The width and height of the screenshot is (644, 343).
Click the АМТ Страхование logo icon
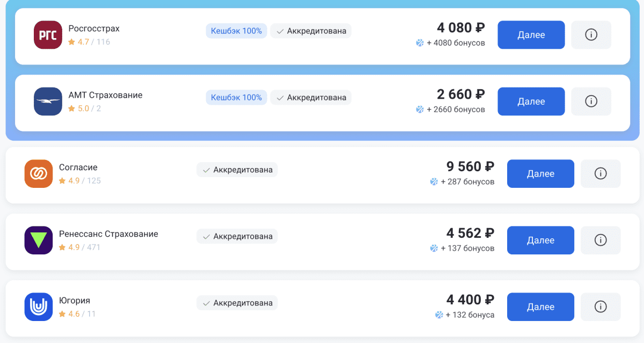48,101
